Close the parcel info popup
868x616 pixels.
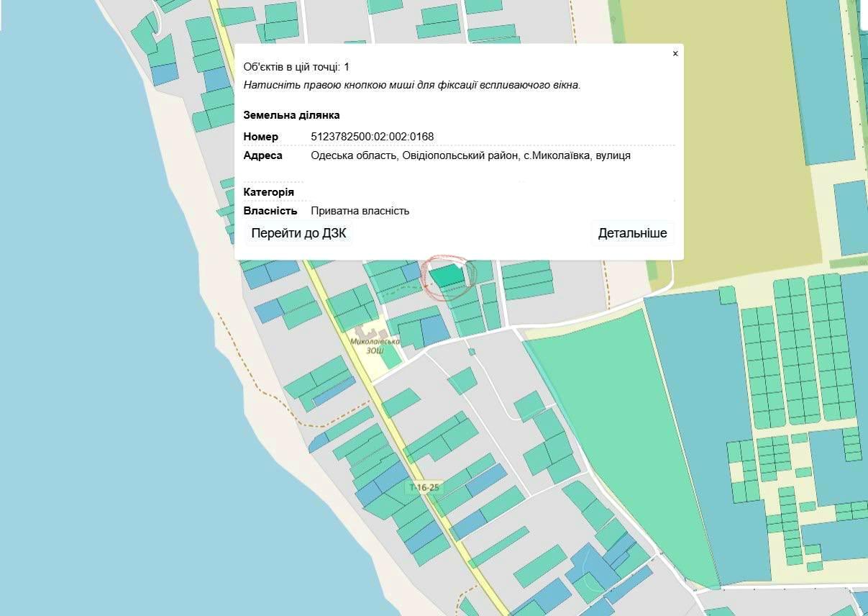tap(675, 54)
